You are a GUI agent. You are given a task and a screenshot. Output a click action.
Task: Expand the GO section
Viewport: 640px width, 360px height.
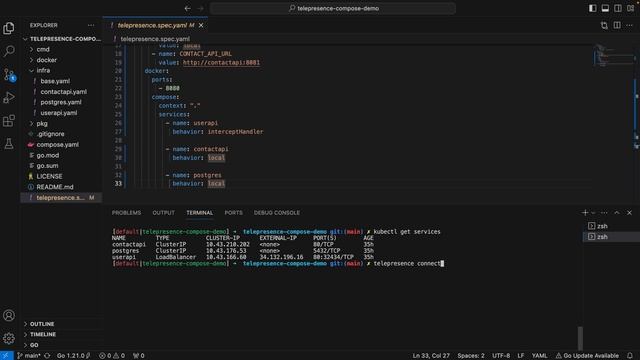tap(61, 345)
